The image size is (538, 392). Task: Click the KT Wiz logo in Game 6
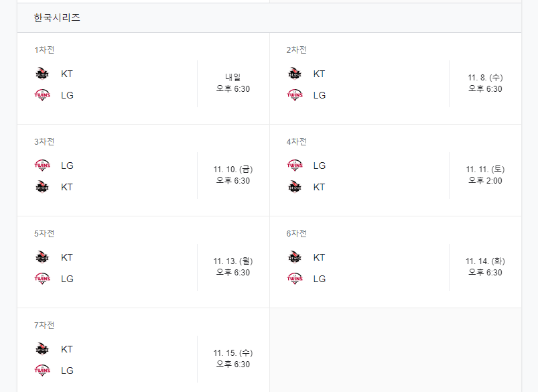tap(295, 257)
